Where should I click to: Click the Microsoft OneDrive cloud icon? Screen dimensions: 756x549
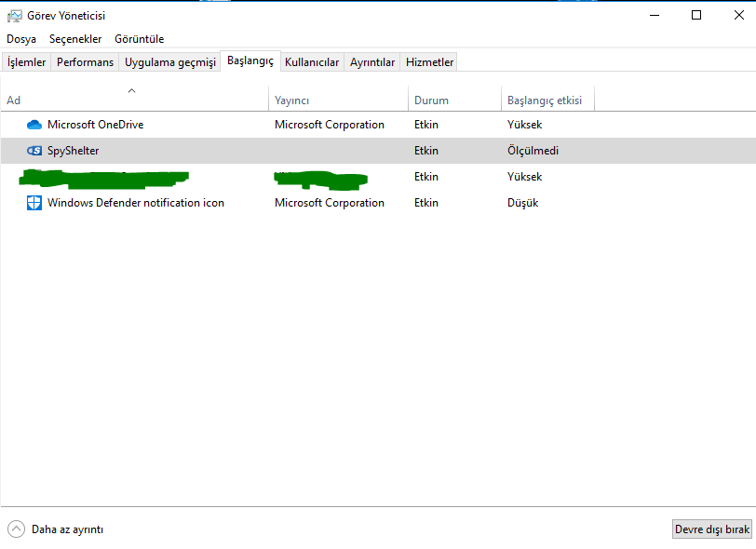[x=34, y=125]
